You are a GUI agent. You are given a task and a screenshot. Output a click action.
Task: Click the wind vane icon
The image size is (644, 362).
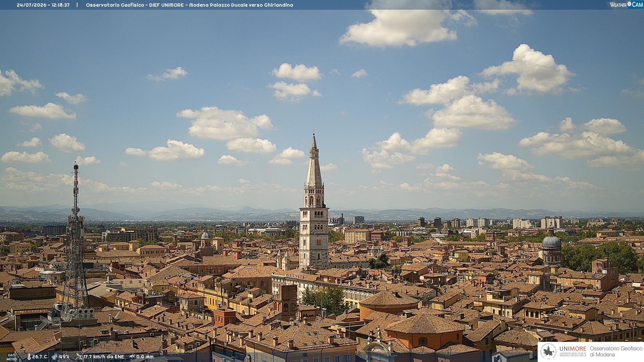(79, 357)
